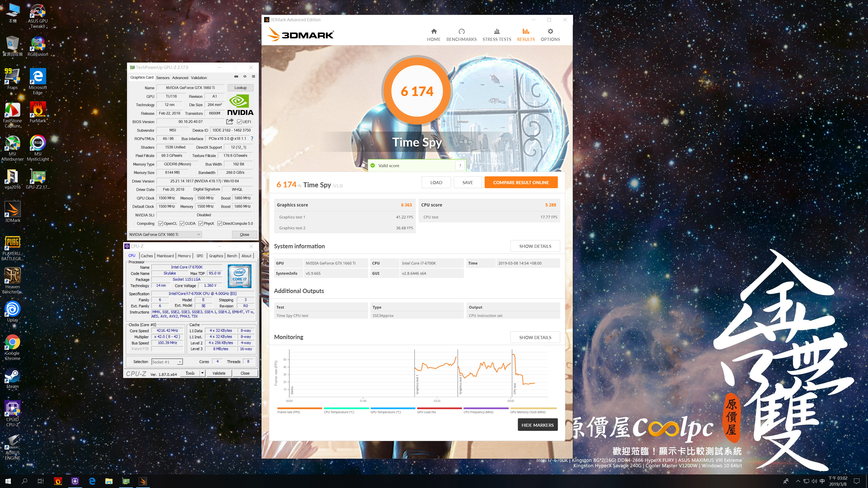Click GPU-Z Lookup button
868x488 pixels.
241,88
